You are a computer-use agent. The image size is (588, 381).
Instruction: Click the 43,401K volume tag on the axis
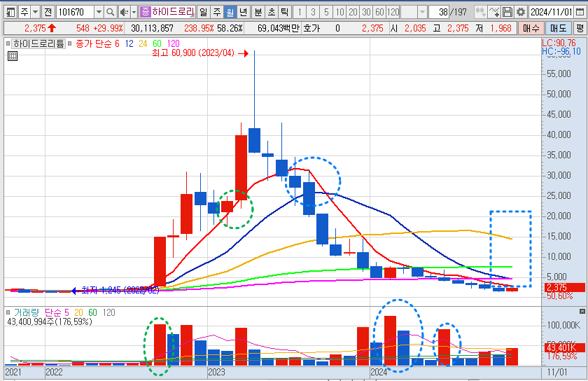[563, 347]
